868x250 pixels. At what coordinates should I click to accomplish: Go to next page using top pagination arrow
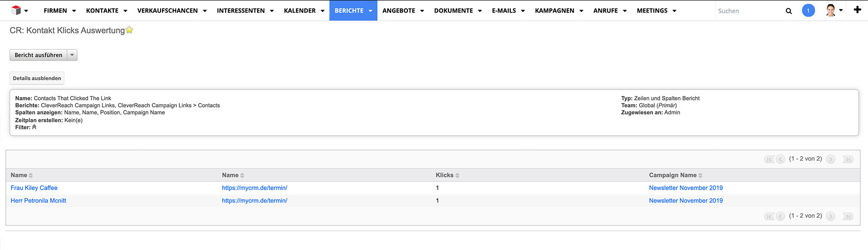pos(830,159)
